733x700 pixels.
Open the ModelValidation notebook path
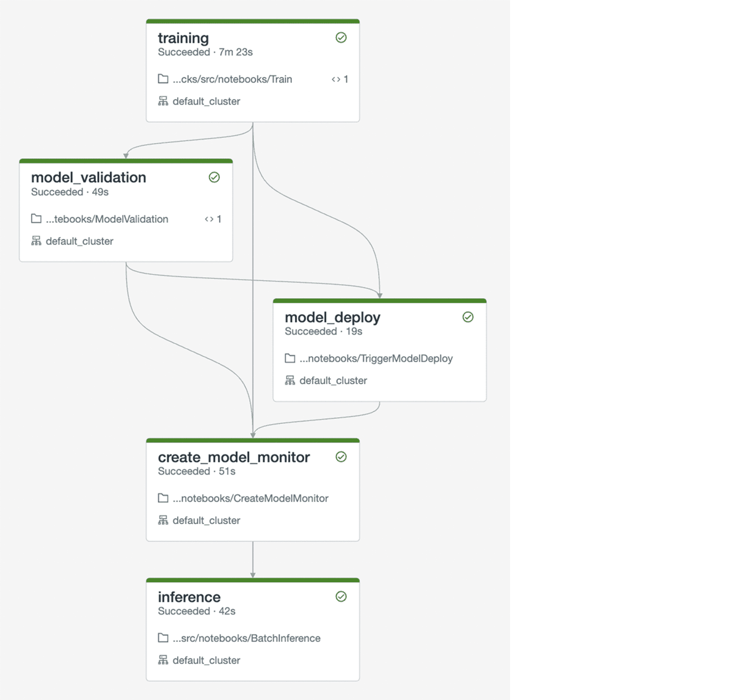point(107,219)
